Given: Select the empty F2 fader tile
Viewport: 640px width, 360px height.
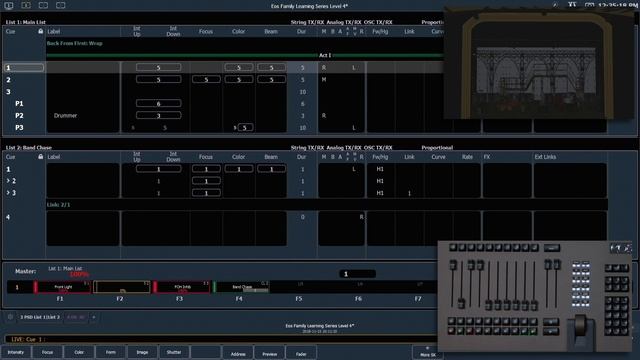Looking at the screenshot, I should pos(122,287).
